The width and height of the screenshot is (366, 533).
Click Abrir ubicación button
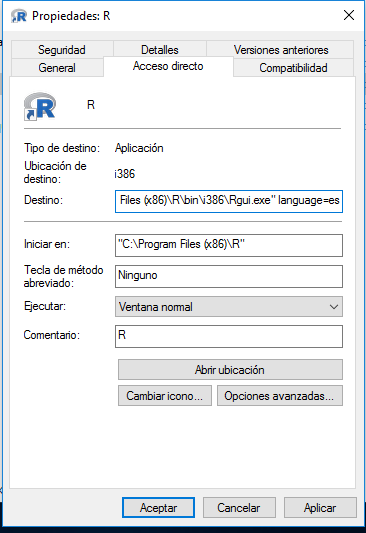pyautogui.click(x=230, y=369)
